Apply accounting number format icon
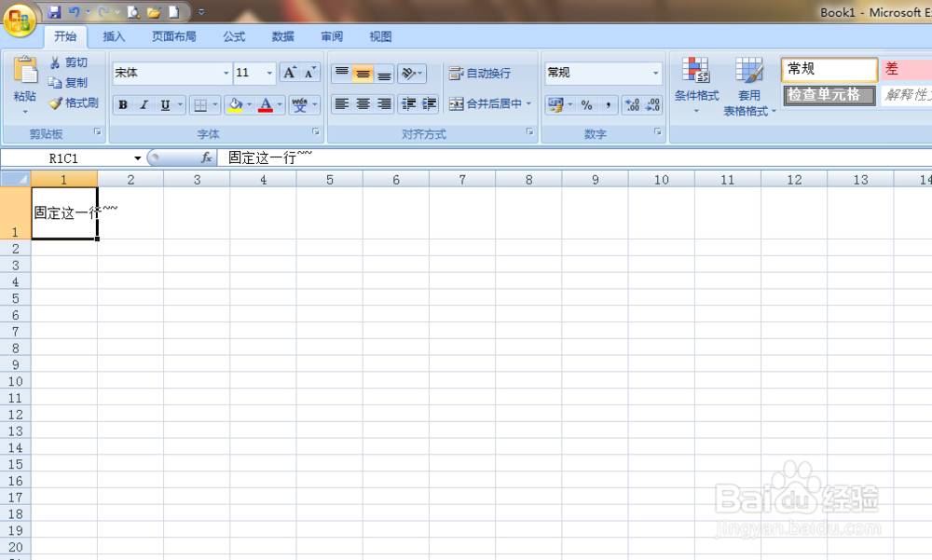Image resolution: width=932 pixels, height=560 pixels. [x=555, y=105]
